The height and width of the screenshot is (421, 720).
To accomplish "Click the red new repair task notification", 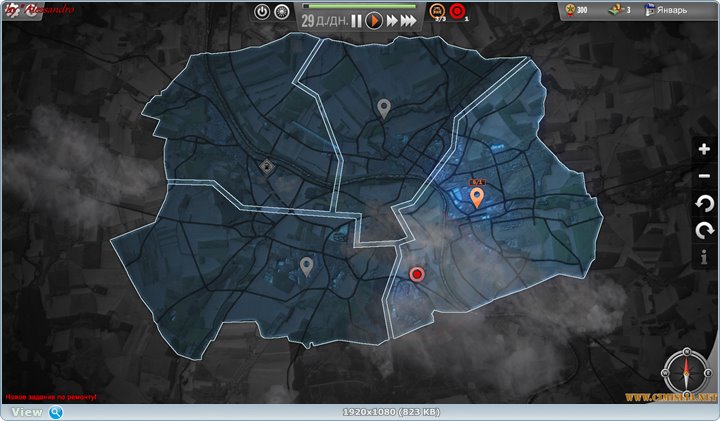I will pyautogui.click(x=51, y=397).
